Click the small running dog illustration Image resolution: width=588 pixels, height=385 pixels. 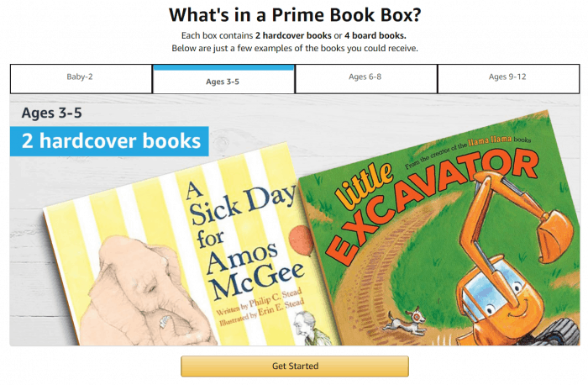click(x=407, y=322)
